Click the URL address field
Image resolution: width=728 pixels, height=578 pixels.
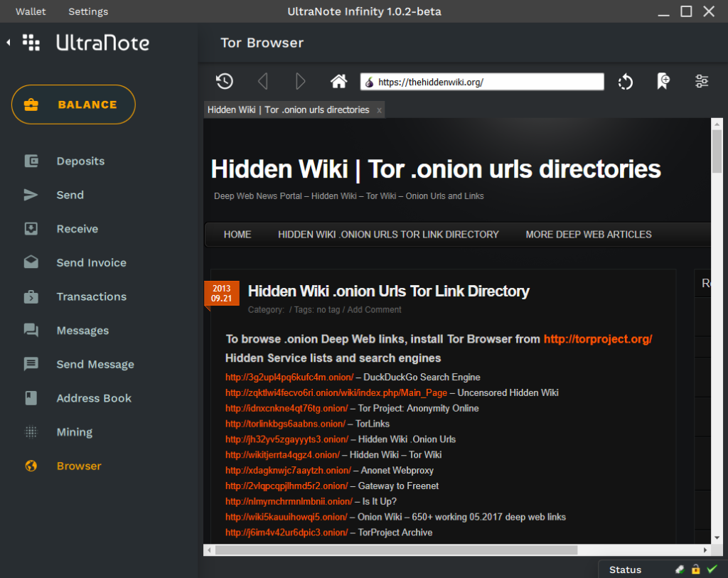click(x=482, y=82)
